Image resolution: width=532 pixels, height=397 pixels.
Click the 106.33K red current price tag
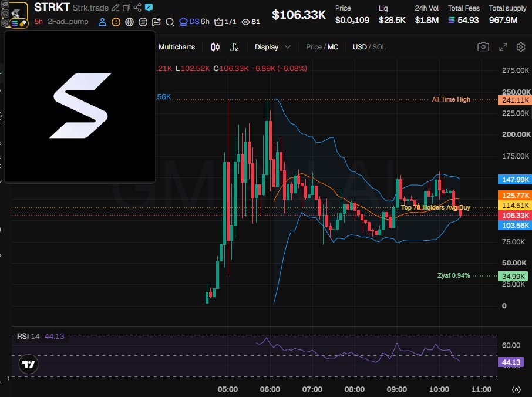tap(515, 215)
